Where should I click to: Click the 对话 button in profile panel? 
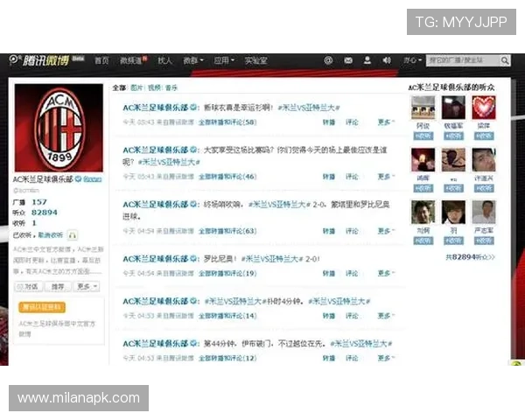coord(29,287)
